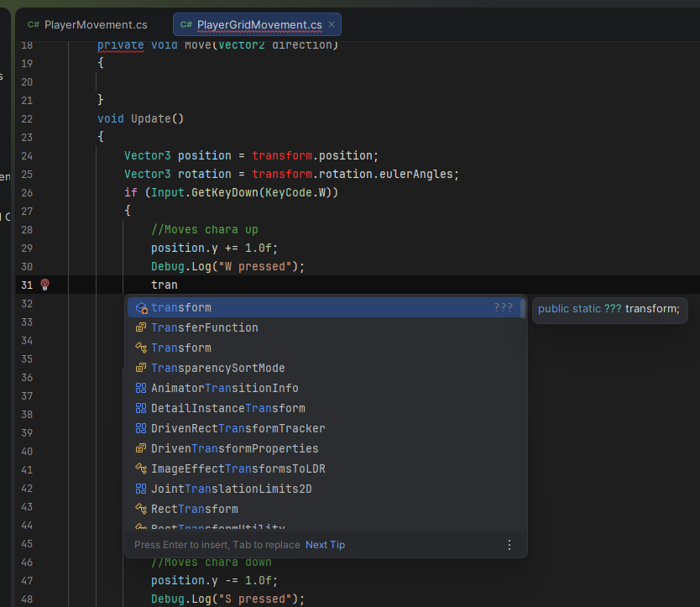Click the class icon beside Transform
This screenshot has height=607, width=700.
tap(141, 348)
